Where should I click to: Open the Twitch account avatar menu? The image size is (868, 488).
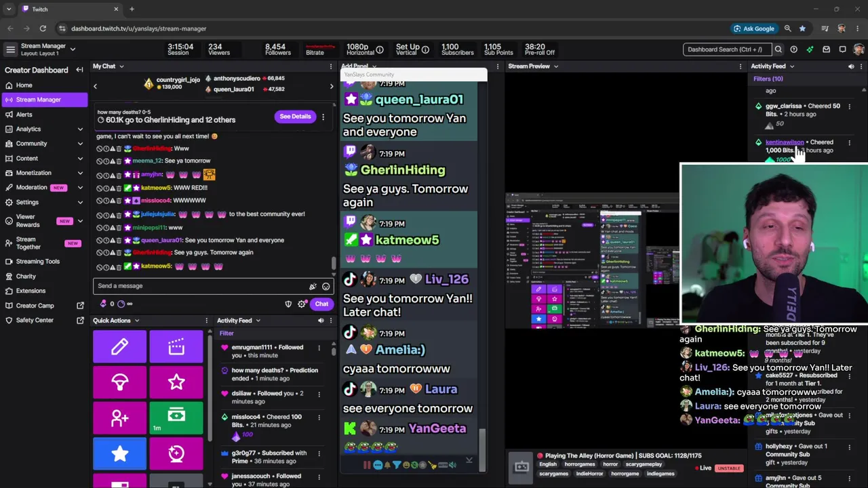coord(859,49)
